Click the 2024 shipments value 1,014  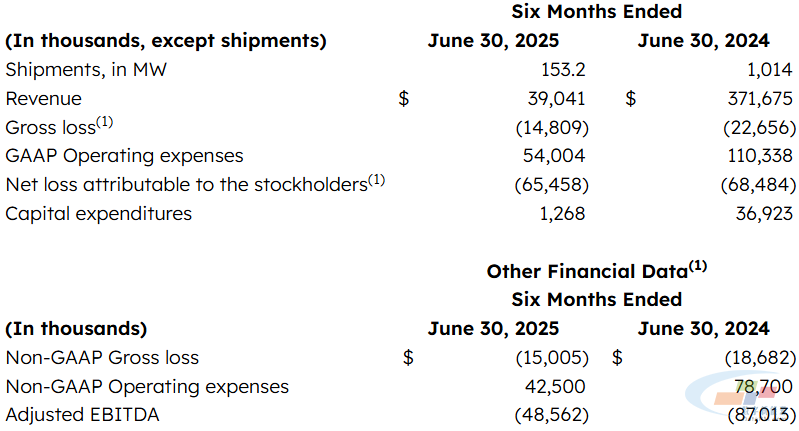point(769,70)
